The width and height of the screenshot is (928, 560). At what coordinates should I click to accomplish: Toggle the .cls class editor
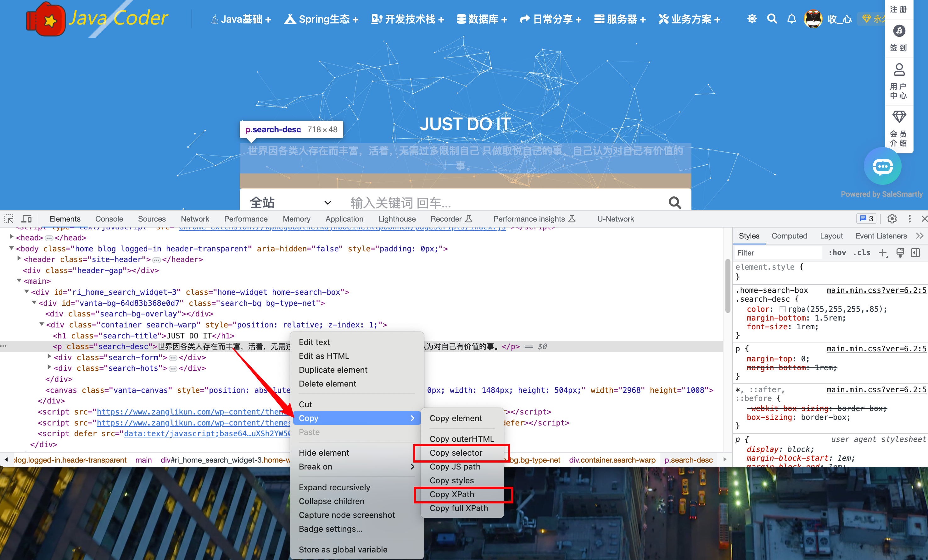pos(862,253)
